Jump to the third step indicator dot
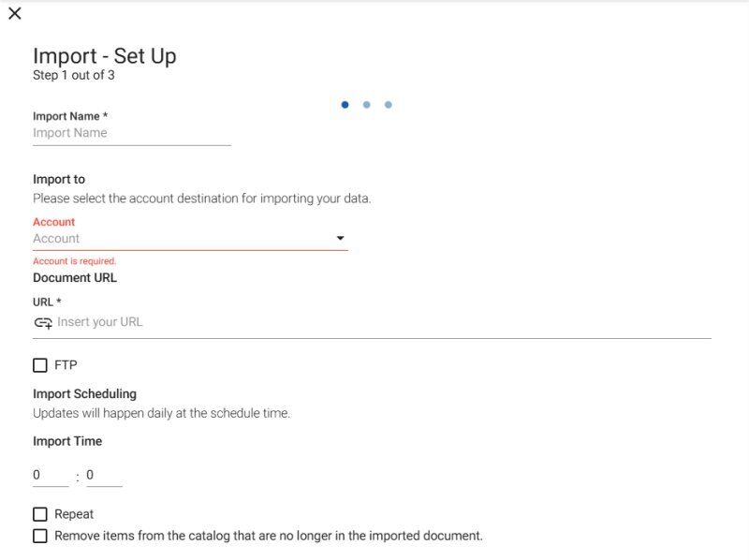749x560 pixels. pos(389,105)
